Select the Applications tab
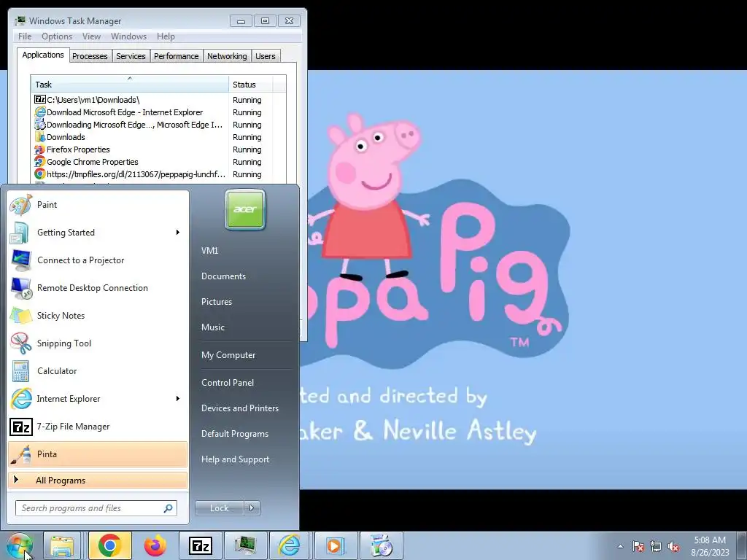 [43, 55]
